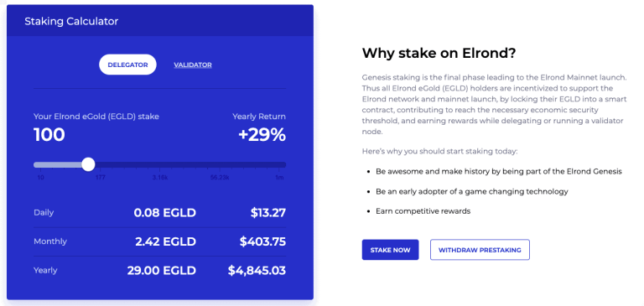644x306 pixels.
Task: Switch to the Validator tab
Action: tap(193, 65)
